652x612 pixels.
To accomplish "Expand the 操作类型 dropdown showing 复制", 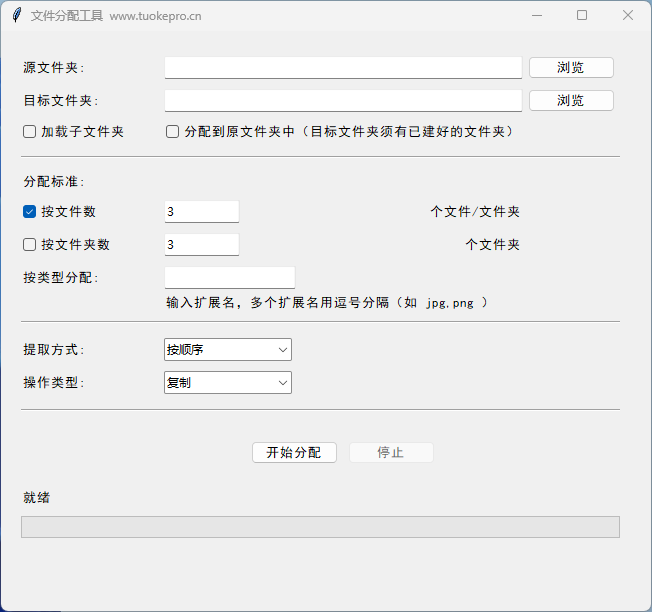I will (227, 383).
